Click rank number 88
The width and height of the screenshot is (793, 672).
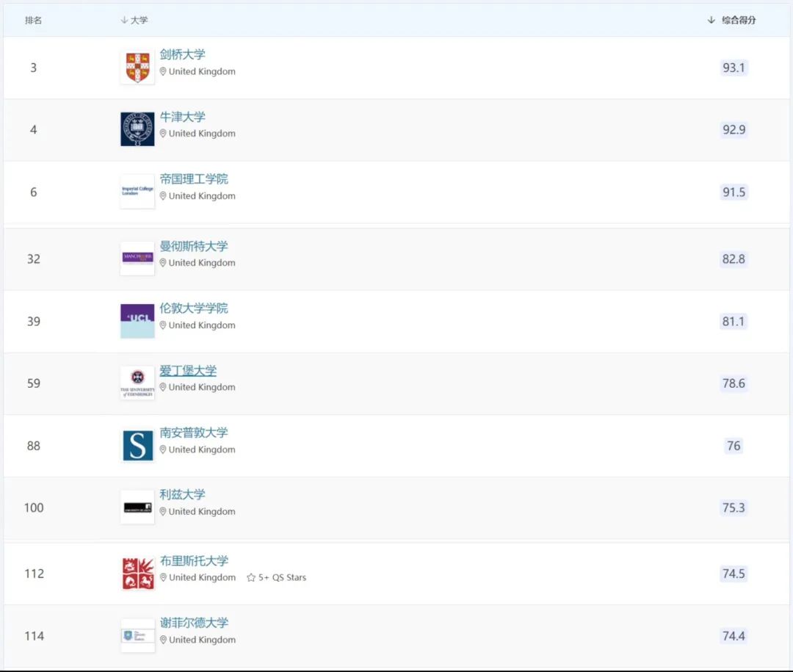tap(33, 445)
